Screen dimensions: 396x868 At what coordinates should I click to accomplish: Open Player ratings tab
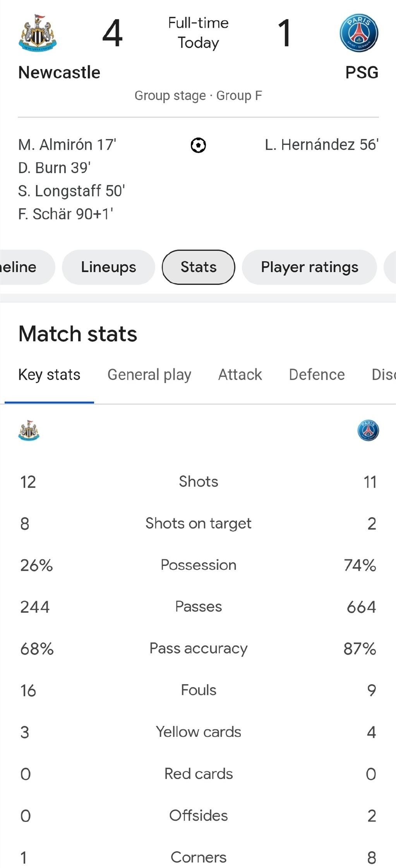[309, 267]
